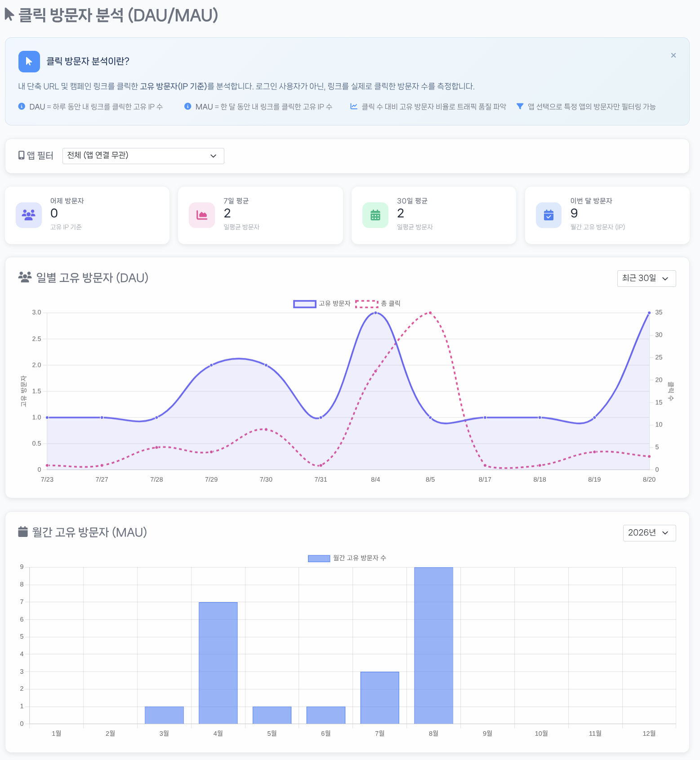Click the calendar-check icon in 이번 달 방문자 card
700x760 pixels.
pos(549,215)
